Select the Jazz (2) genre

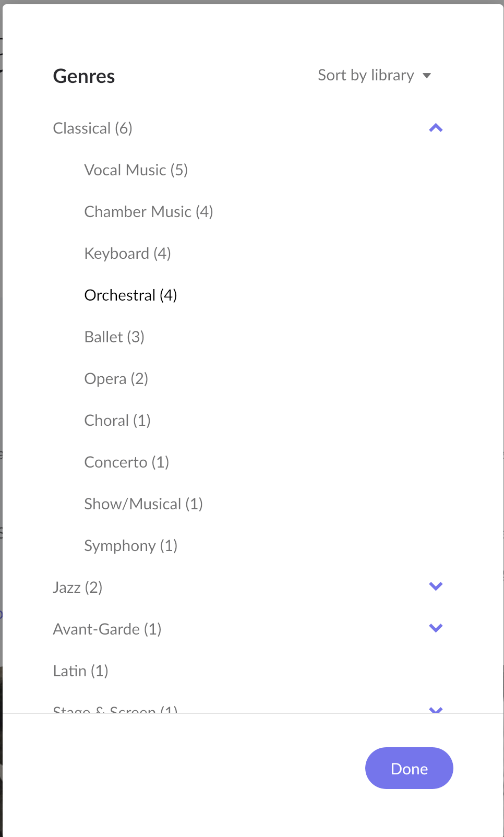[78, 588]
